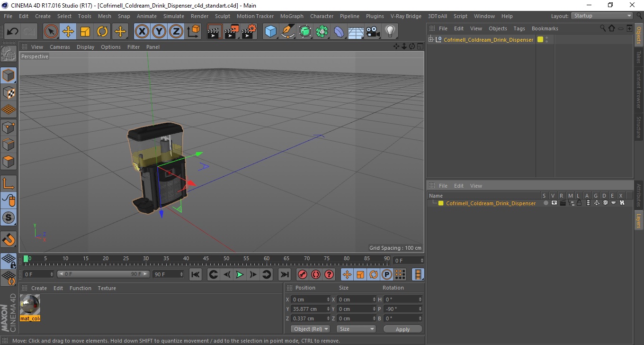Open the Simulate menu
This screenshot has width=644, height=345.
(174, 16)
